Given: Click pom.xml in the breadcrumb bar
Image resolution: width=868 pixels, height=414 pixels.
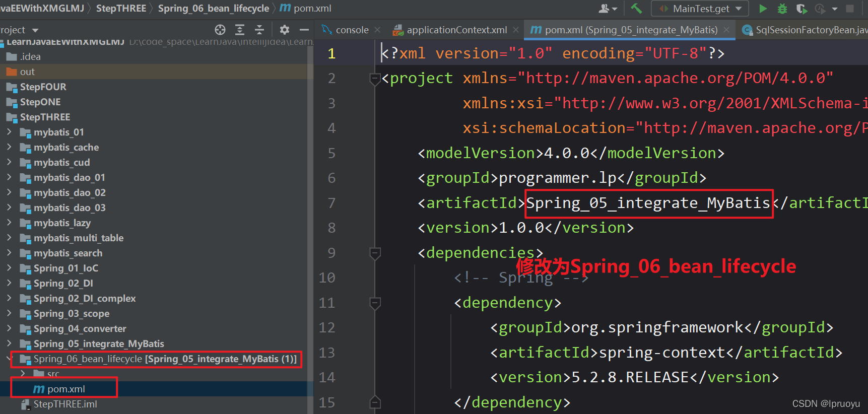Looking at the screenshot, I should tap(306, 9).
